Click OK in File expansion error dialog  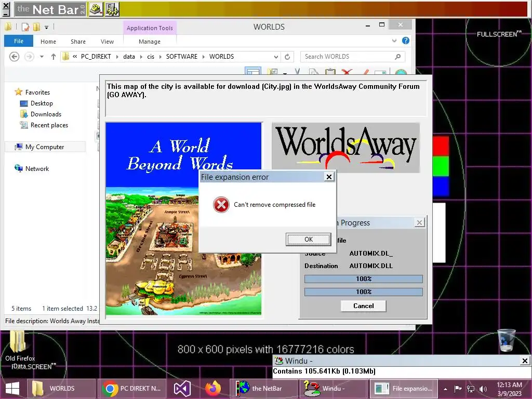click(x=308, y=239)
